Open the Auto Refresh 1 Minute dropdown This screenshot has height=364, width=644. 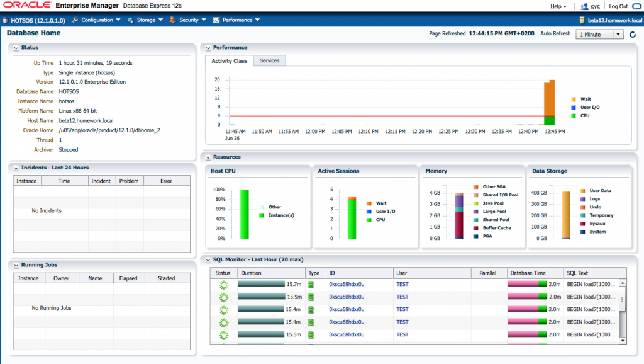pos(599,35)
